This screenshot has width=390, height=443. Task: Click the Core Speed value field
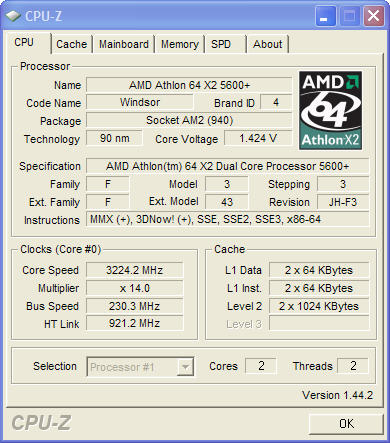pyautogui.click(x=135, y=270)
